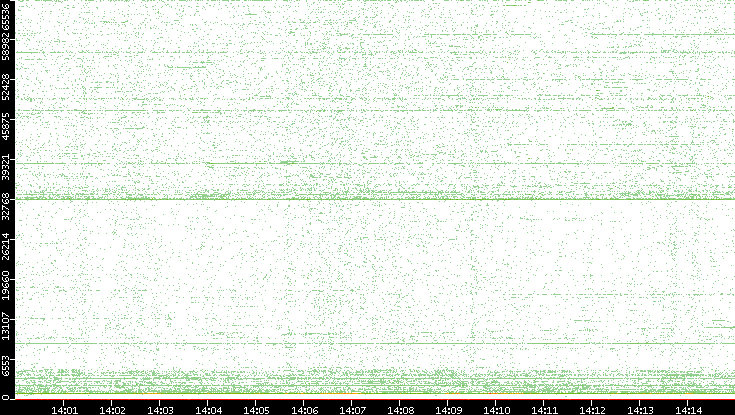Click the 13107 port axis label

pos(6,326)
